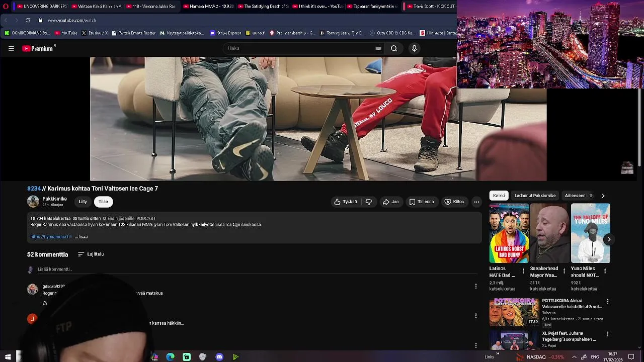Open options for XL Pojat video
The width and height of the screenshot is (644, 362).
click(x=608, y=334)
